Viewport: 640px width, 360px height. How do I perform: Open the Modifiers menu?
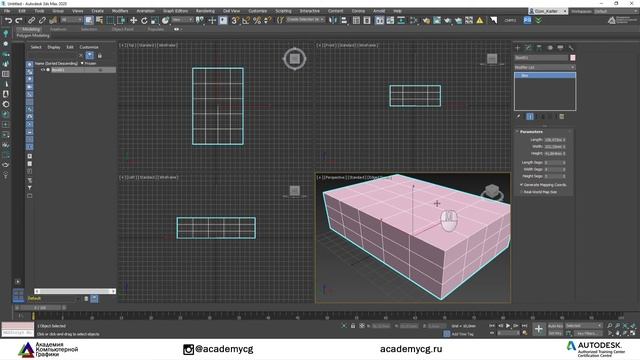[120, 11]
